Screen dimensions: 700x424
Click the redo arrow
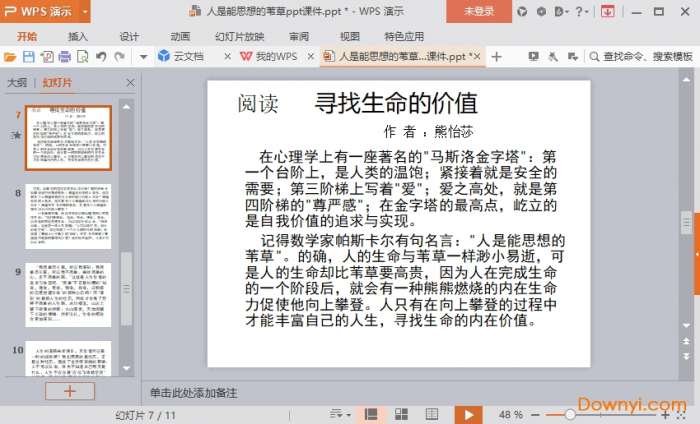click(x=119, y=57)
